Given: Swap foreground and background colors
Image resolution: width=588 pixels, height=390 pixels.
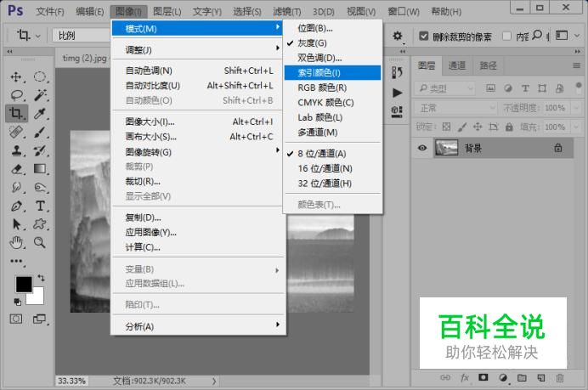Looking at the screenshot, I should click(x=41, y=278).
